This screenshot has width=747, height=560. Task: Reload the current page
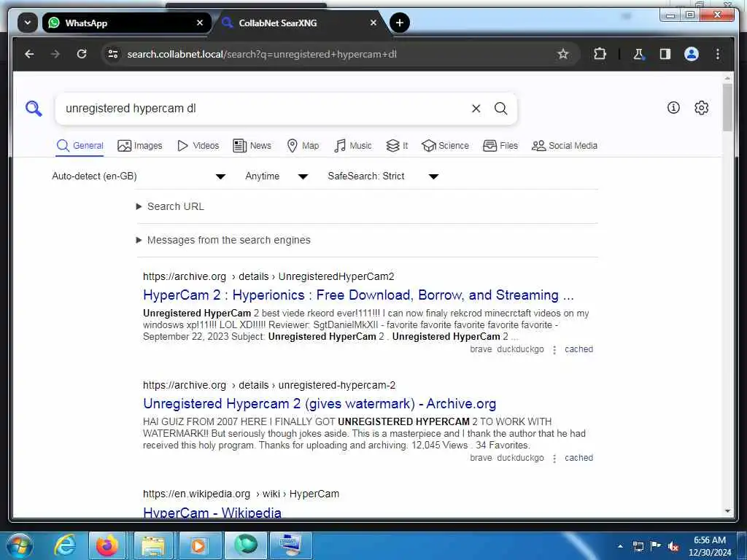pyautogui.click(x=82, y=54)
